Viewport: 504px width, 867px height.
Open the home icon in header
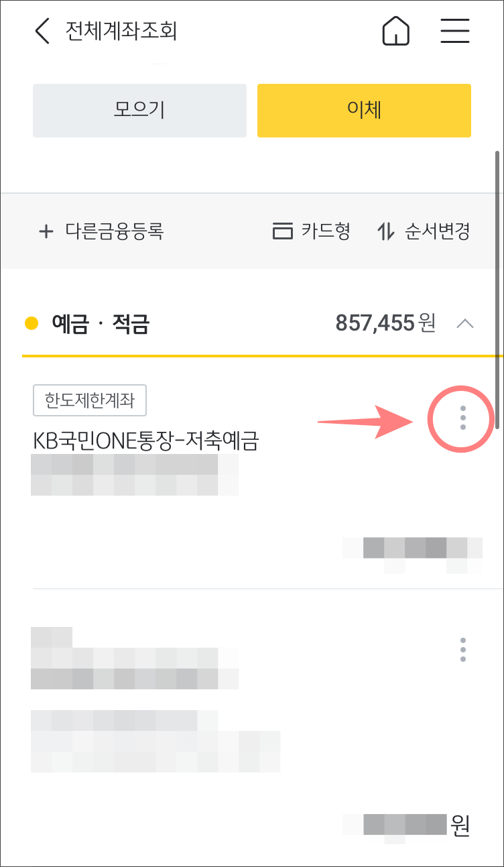396,32
